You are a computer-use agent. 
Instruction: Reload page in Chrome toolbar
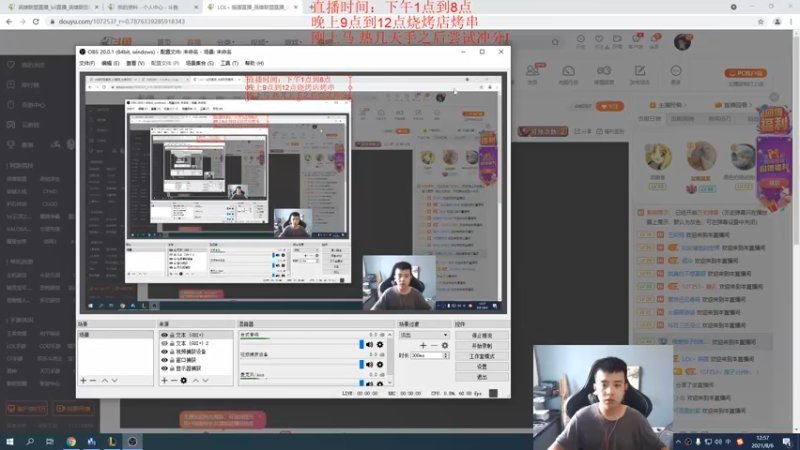pyautogui.click(x=36, y=21)
